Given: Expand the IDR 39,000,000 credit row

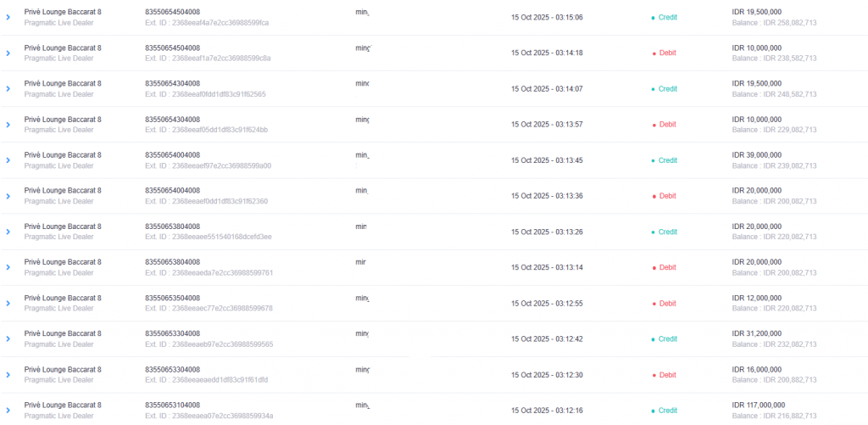Looking at the screenshot, I should point(8,160).
